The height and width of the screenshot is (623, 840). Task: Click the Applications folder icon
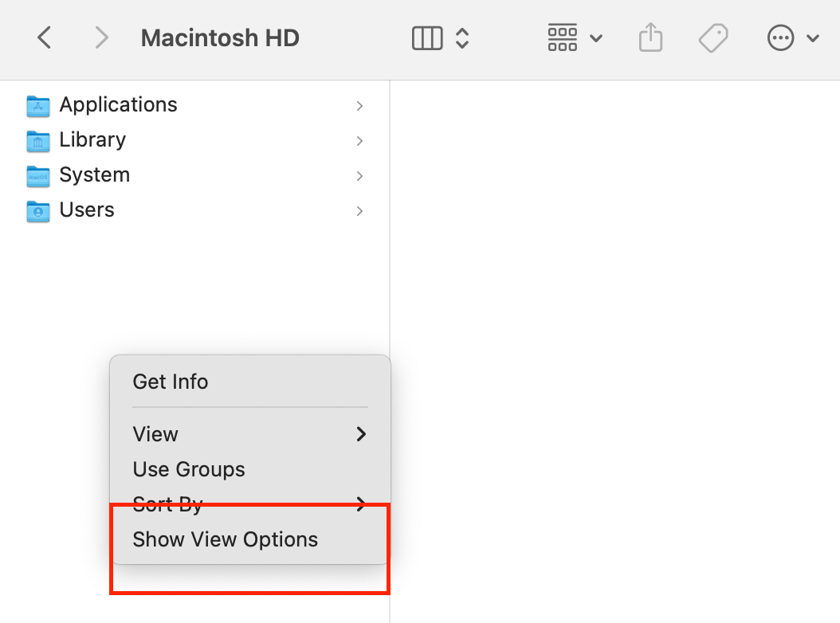(37, 105)
